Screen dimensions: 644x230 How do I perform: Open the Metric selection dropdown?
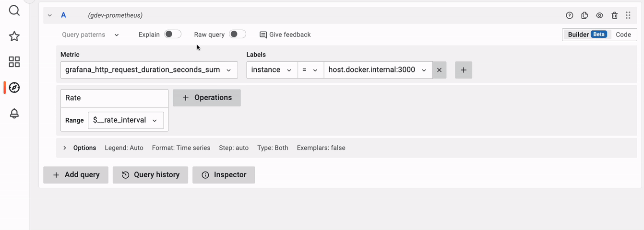149,70
